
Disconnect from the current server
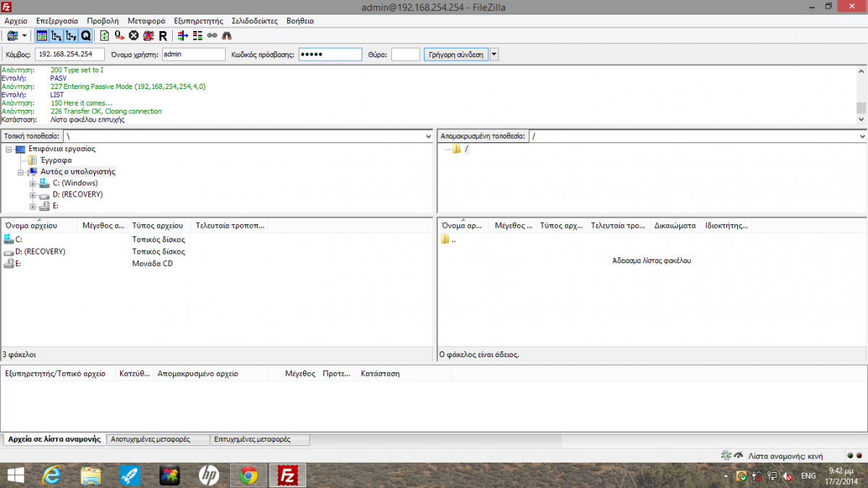[x=148, y=35]
